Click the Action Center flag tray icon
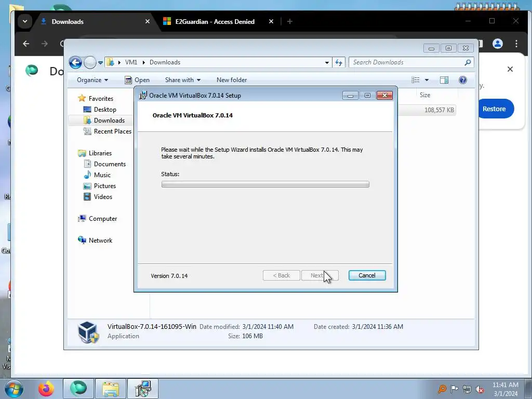This screenshot has width=532, height=399. (x=454, y=389)
